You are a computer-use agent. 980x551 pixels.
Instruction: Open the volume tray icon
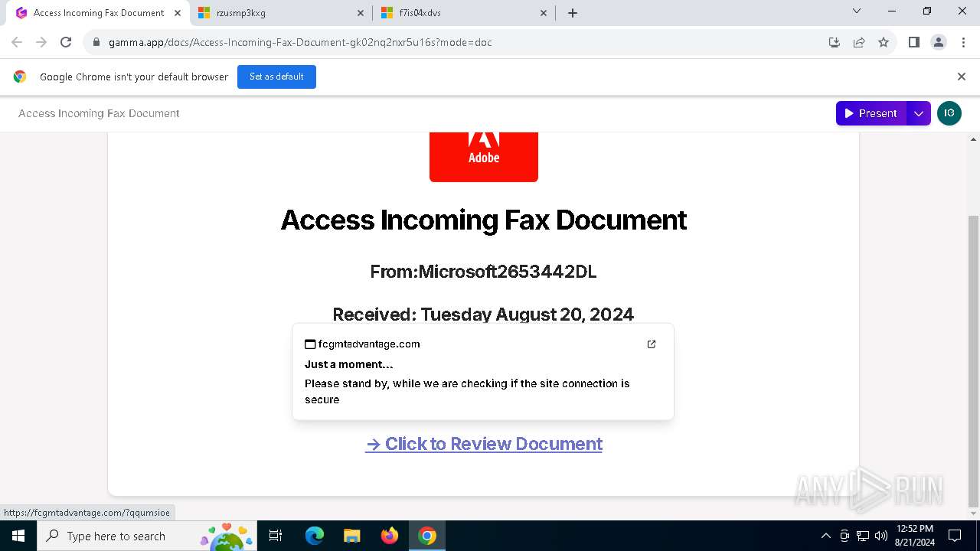click(881, 536)
